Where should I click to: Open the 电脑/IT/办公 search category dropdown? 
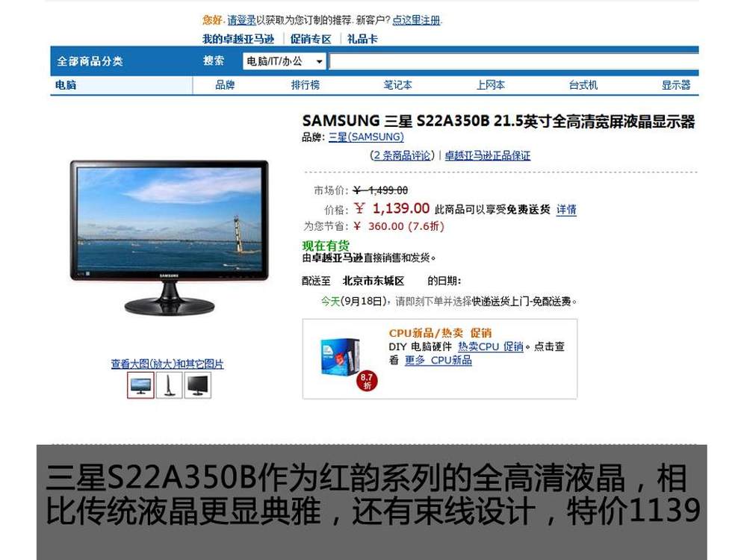click(285, 61)
